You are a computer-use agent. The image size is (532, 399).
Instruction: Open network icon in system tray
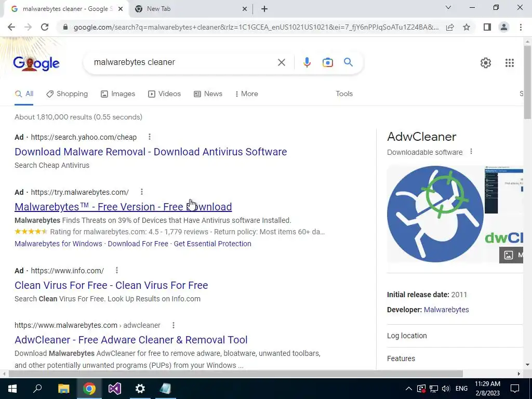433,389
